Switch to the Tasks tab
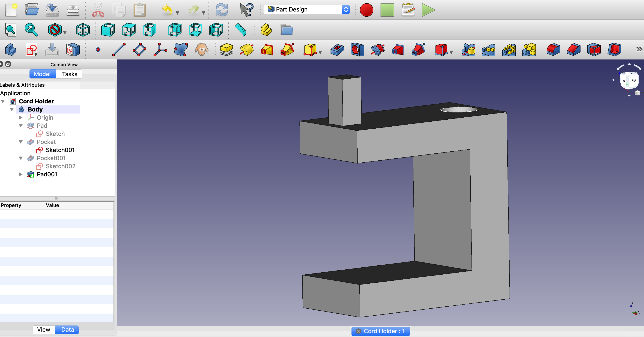Viewport: 644px width, 337px height. coord(70,74)
